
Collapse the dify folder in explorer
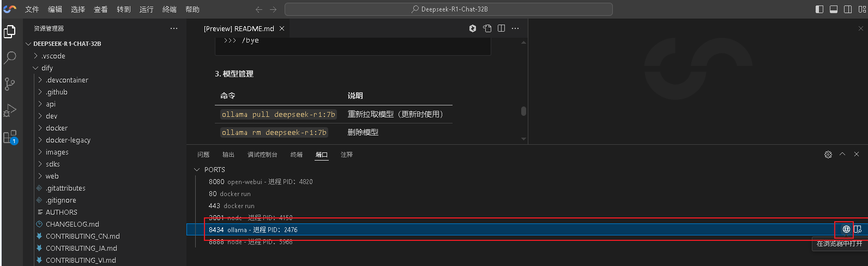coord(36,68)
